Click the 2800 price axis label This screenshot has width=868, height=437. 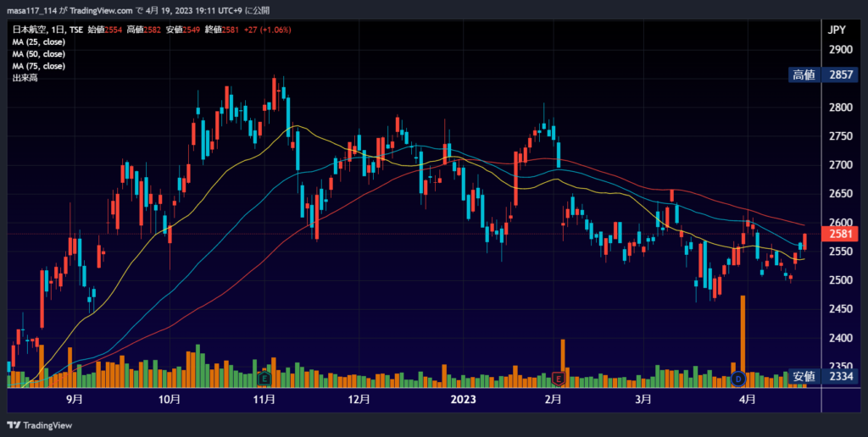click(840, 108)
